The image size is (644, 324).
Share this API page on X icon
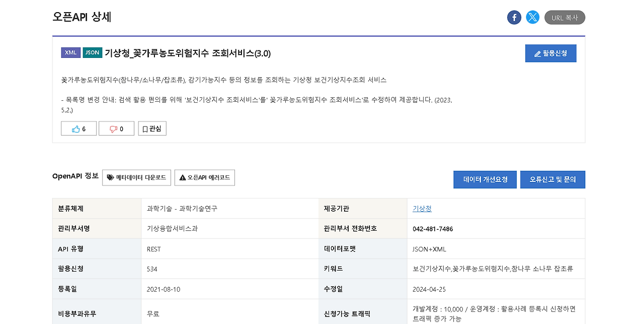point(532,17)
